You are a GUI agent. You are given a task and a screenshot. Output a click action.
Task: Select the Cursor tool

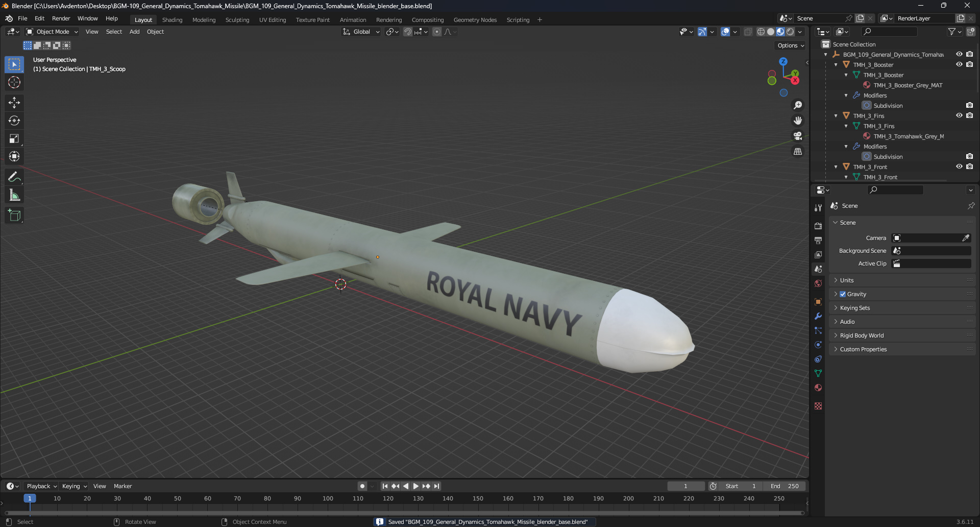(14, 82)
